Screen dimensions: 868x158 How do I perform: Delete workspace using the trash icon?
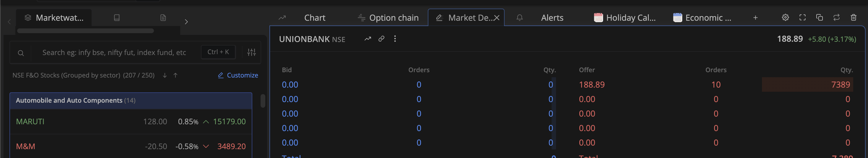[853, 17]
